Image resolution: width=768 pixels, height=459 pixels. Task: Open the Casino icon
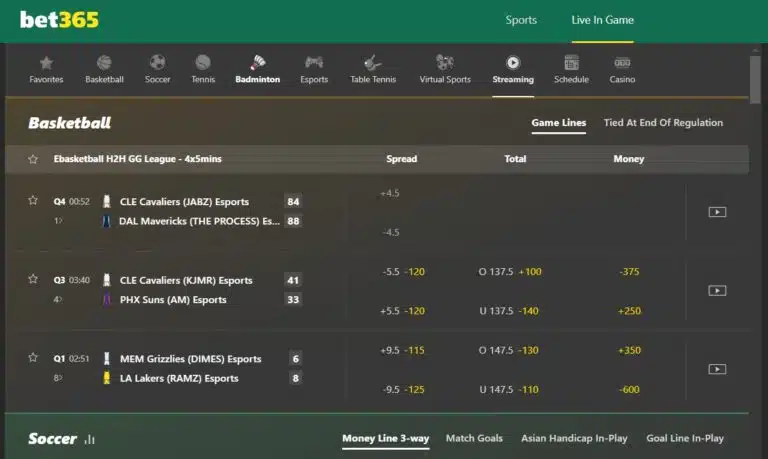point(622,63)
